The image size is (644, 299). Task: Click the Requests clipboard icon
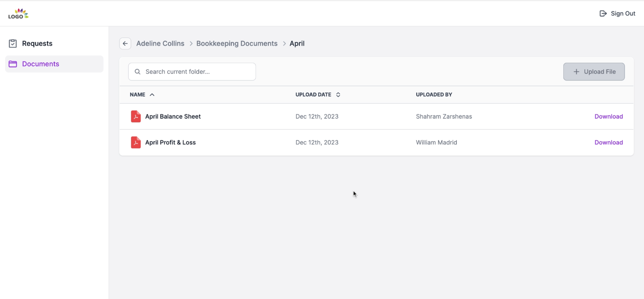[x=13, y=44]
